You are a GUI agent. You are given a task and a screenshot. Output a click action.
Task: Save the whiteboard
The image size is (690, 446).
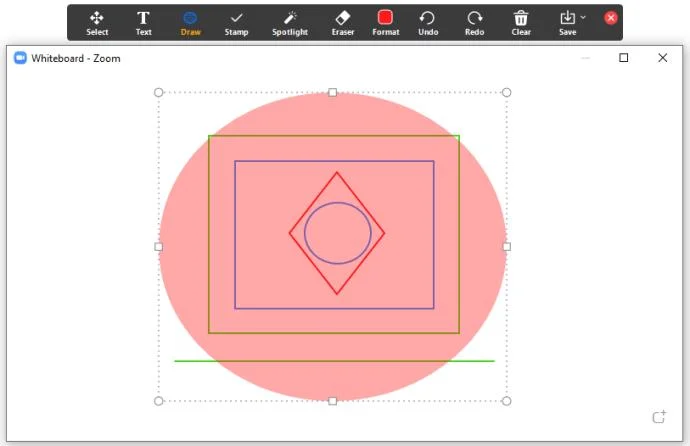click(567, 23)
